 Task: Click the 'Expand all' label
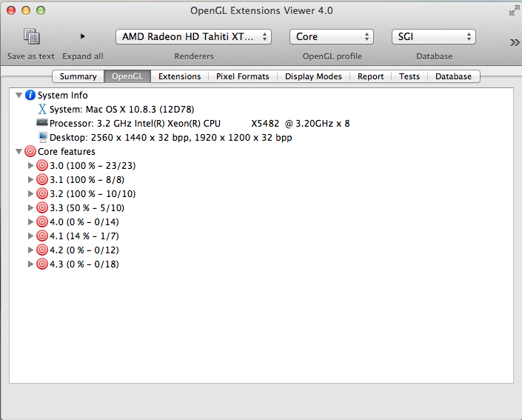pyautogui.click(x=83, y=56)
